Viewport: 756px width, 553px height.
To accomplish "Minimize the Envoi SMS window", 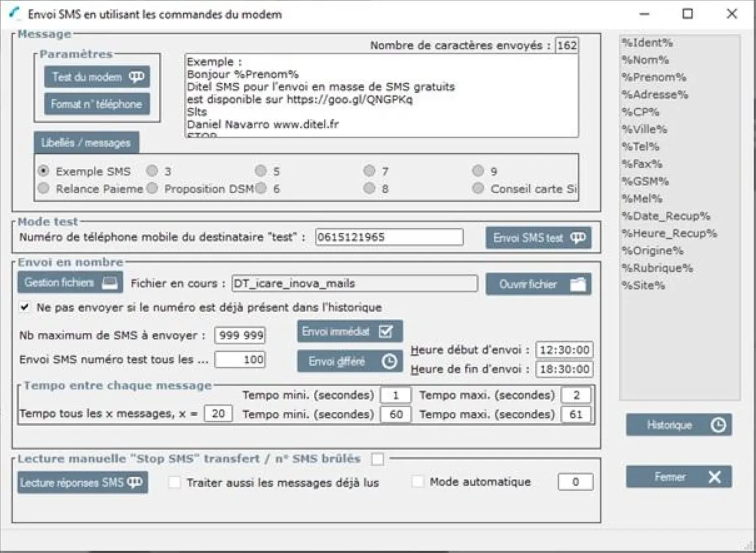I will coord(644,14).
